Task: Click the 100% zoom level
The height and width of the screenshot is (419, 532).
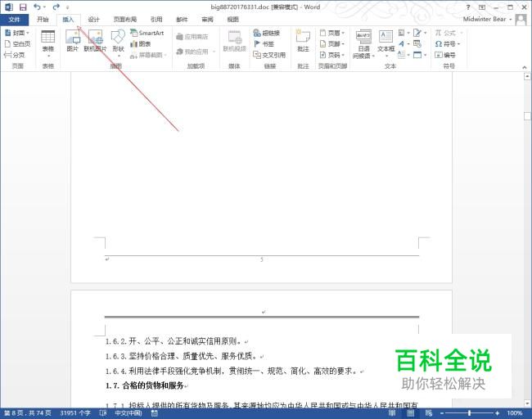Action: coord(514,413)
